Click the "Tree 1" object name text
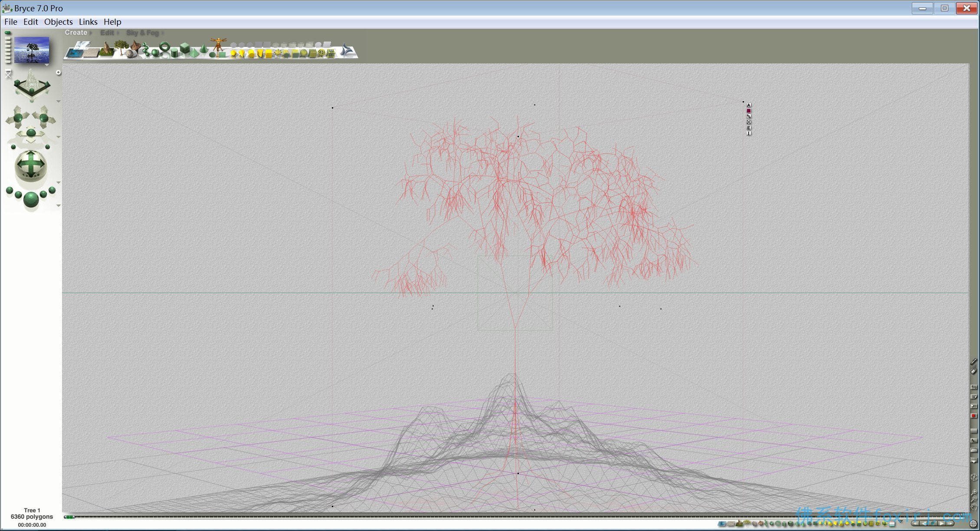This screenshot has height=531, width=980. (32, 510)
